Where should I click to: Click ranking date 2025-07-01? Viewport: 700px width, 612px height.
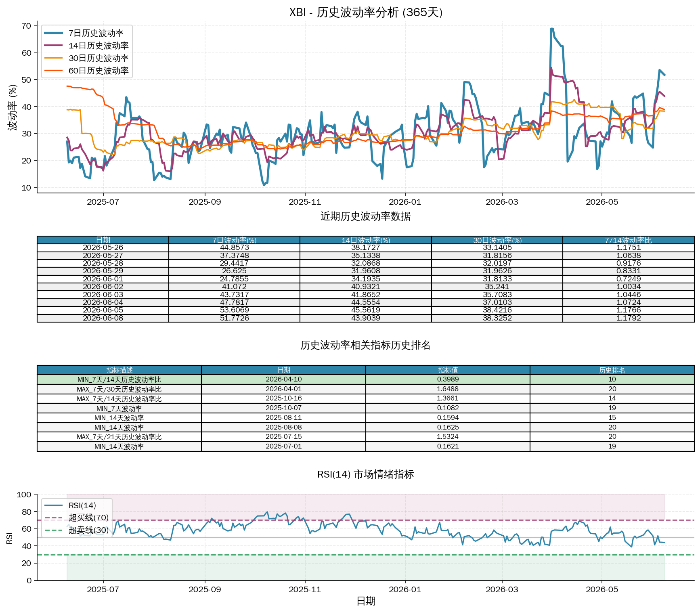point(284,446)
